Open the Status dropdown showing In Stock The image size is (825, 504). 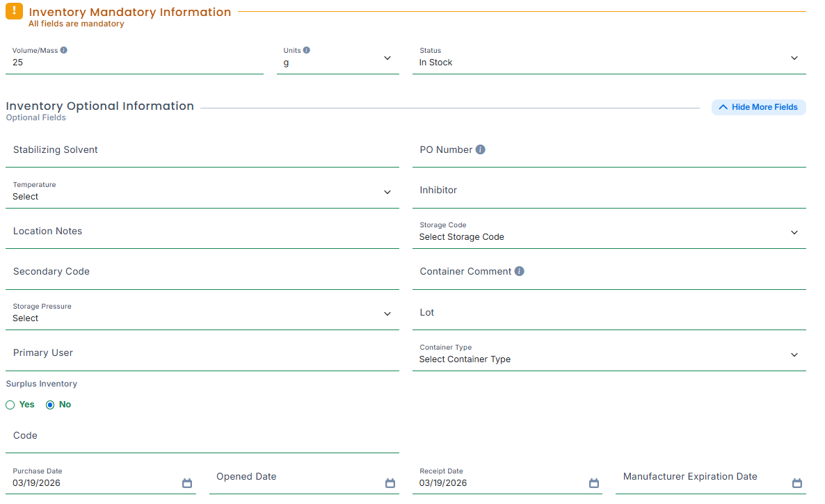[609, 58]
